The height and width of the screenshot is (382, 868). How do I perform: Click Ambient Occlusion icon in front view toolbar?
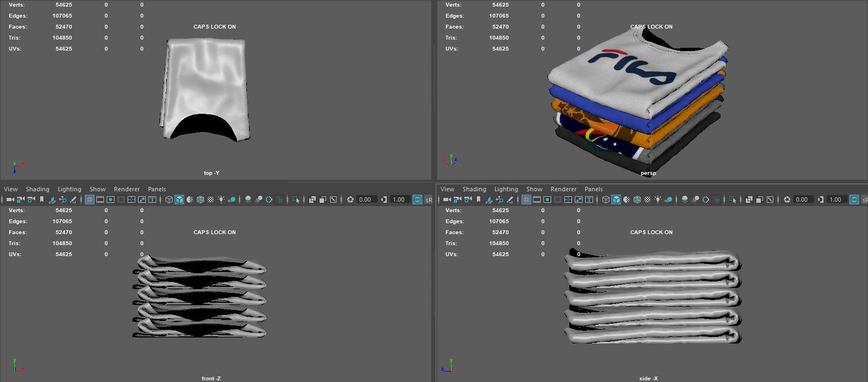coord(248,200)
